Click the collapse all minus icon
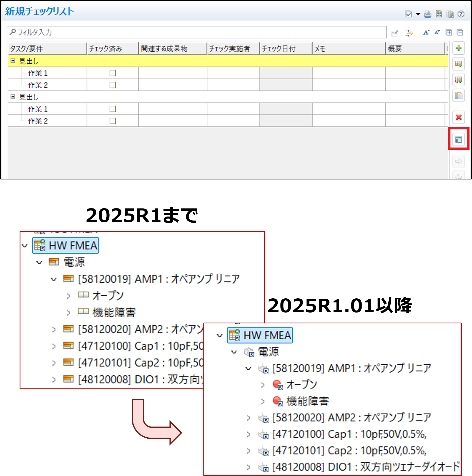Viewport: 472px width, 476px height. click(460, 33)
